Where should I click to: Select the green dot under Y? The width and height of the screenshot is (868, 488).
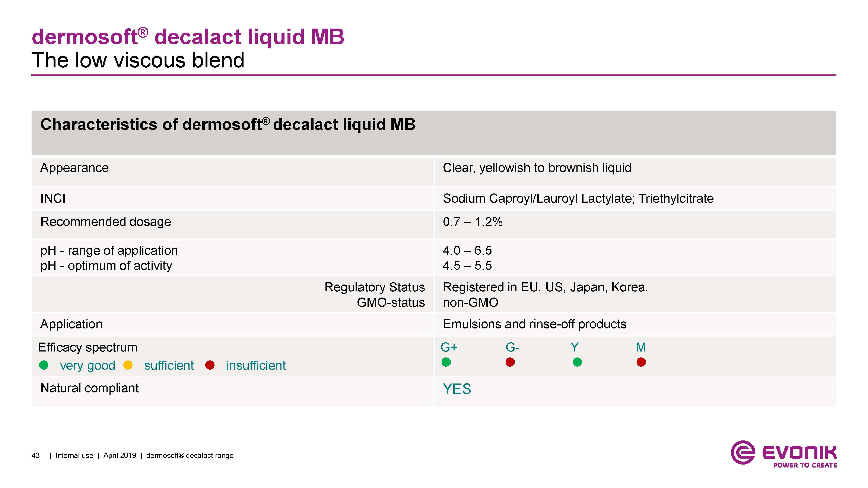(577, 362)
